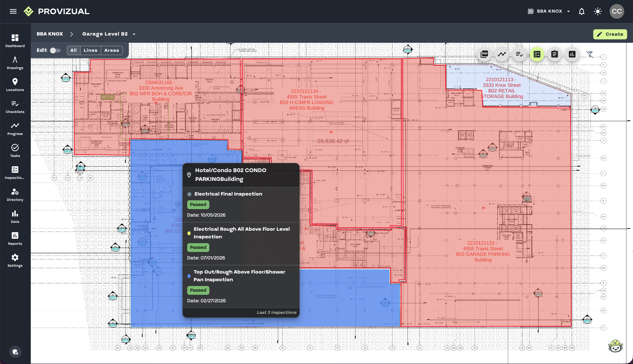The height and width of the screenshot is (364, 633).
Task: Open the Tasks section in the sidebar
Action: tap(15, 151)
